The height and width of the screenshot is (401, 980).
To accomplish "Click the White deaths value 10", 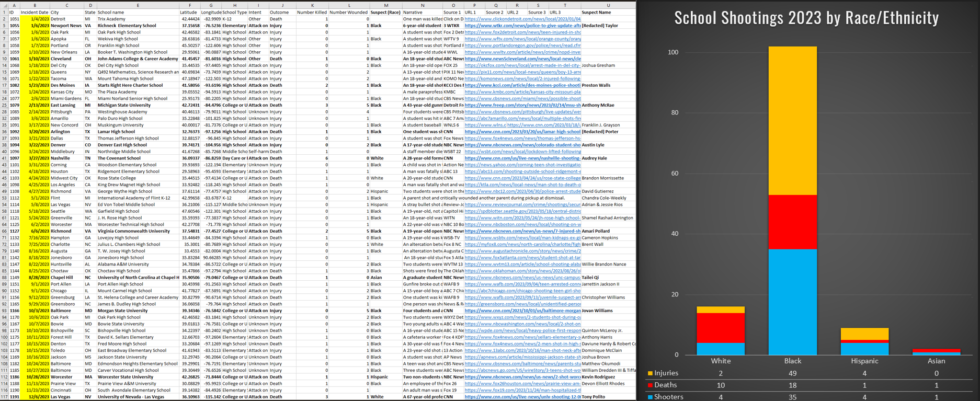I will 721,385.
